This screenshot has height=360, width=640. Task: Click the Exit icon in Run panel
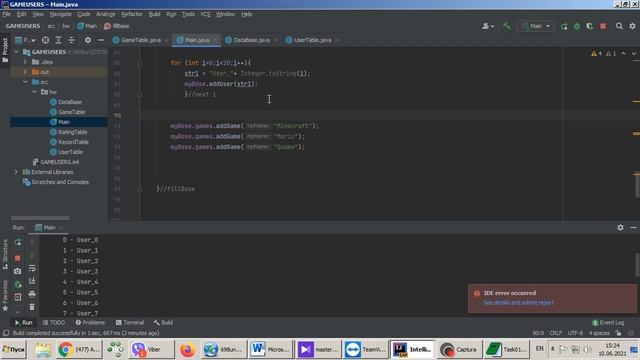pos(18,297)
